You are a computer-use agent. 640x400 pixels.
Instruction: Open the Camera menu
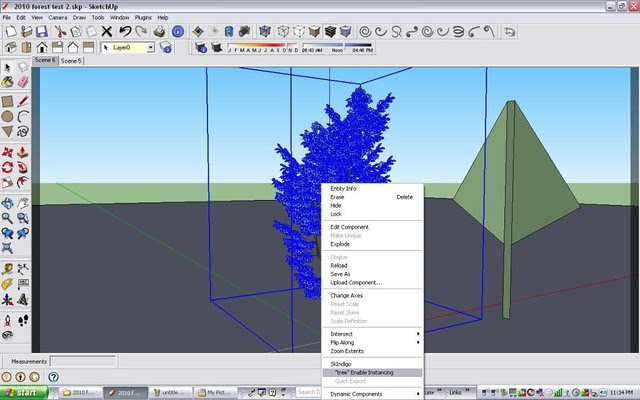coord(58,18)
